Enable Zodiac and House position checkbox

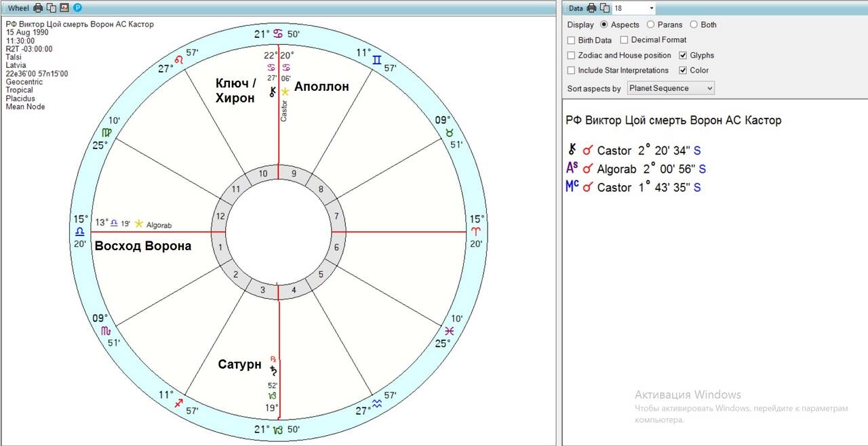point(571,56)
